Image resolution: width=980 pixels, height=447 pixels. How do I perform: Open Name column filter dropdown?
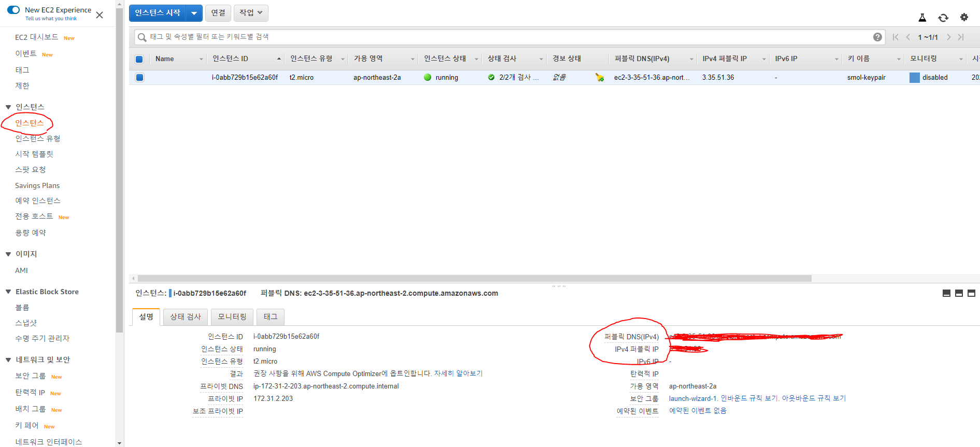tap(201, 59)
